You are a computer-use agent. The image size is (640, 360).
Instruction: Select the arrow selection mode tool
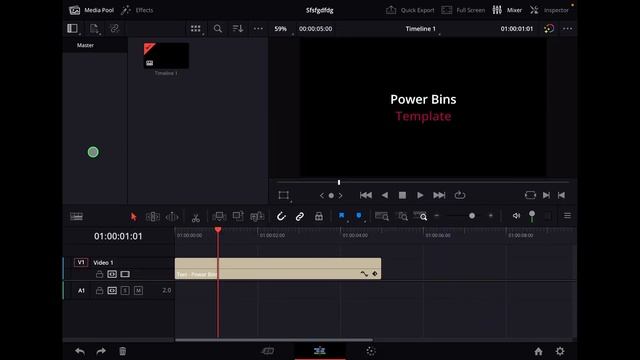coord(133,217)
